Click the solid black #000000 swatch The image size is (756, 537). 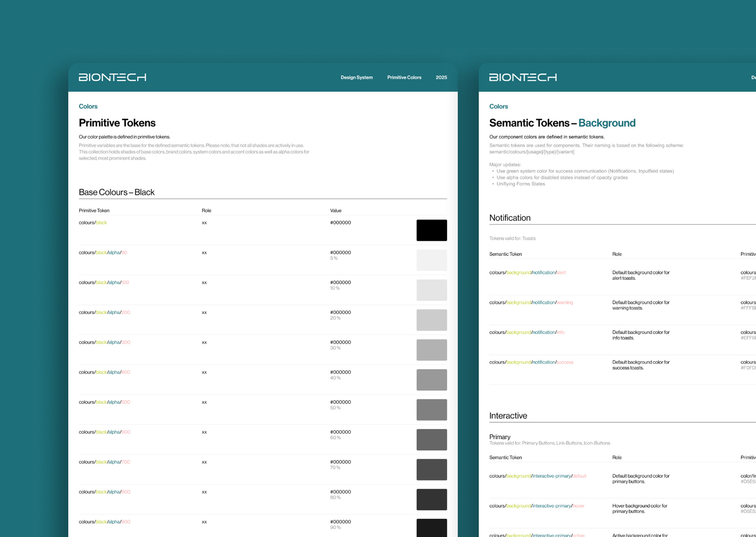pyautogui.click(x=432, y=230)
